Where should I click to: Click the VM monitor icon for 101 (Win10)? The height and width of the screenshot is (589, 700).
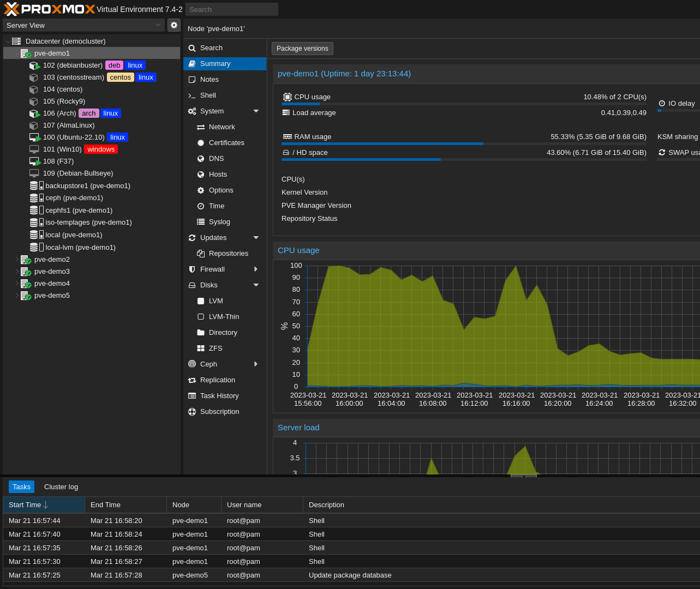(34, 149)
